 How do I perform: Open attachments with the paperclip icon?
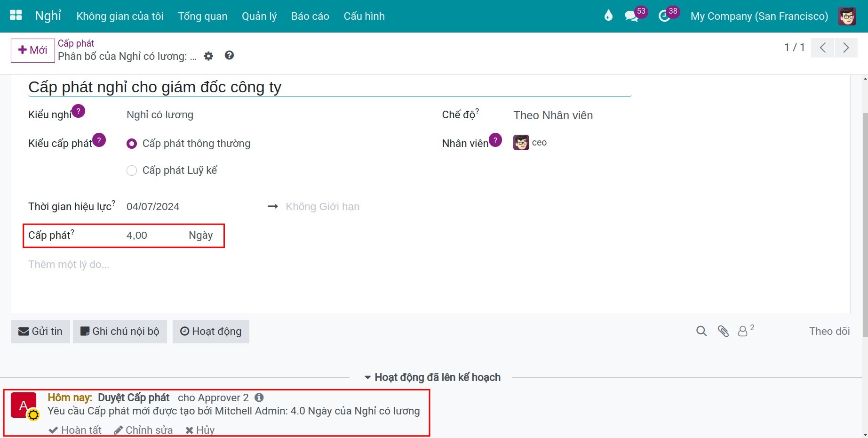[723, 331]
